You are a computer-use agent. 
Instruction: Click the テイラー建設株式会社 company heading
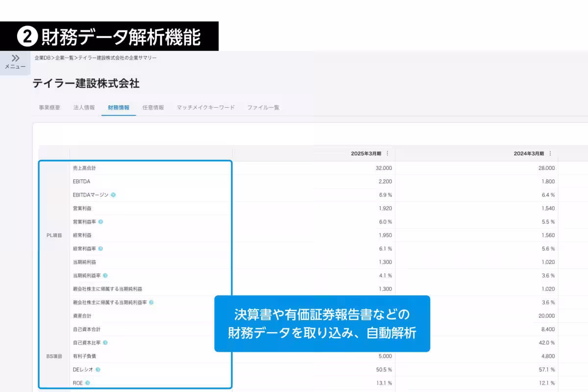point(86,83)
